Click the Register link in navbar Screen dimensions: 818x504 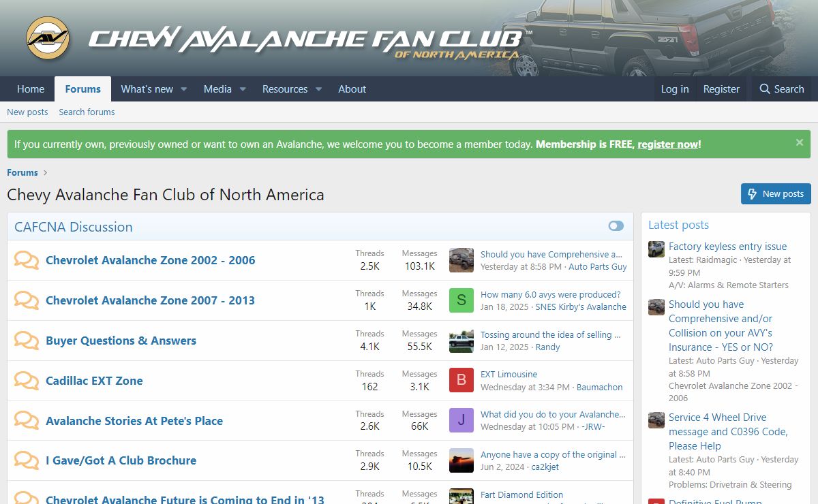[x=721, y=89]
